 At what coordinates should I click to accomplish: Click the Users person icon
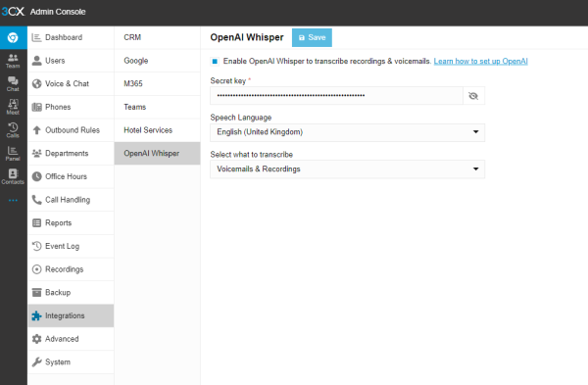(37, 61)
